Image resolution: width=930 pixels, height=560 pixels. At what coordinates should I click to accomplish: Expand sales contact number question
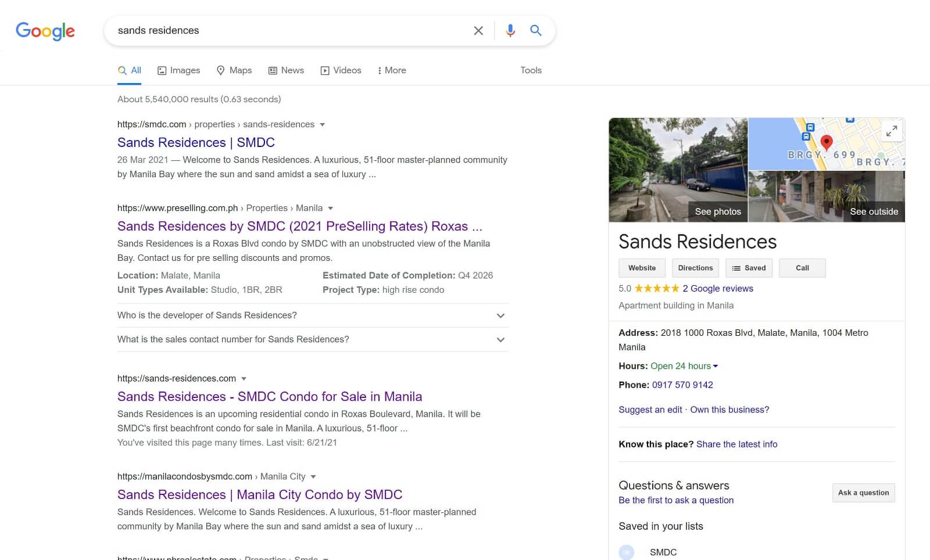[x=313, y=340]
